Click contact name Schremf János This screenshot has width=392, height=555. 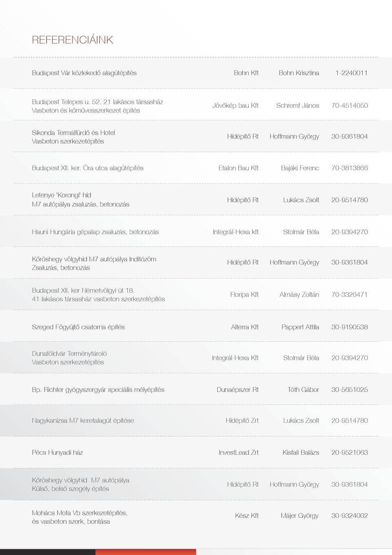click(298, 105)
